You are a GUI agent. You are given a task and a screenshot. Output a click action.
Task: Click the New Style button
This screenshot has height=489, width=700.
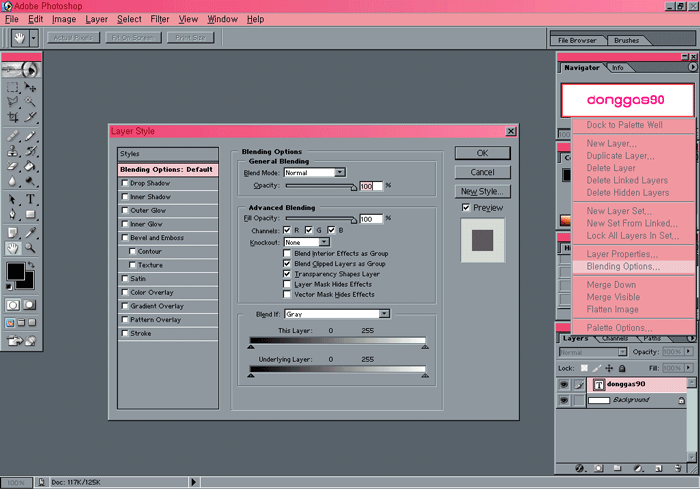pyautogui.click(x=483, y=192)
